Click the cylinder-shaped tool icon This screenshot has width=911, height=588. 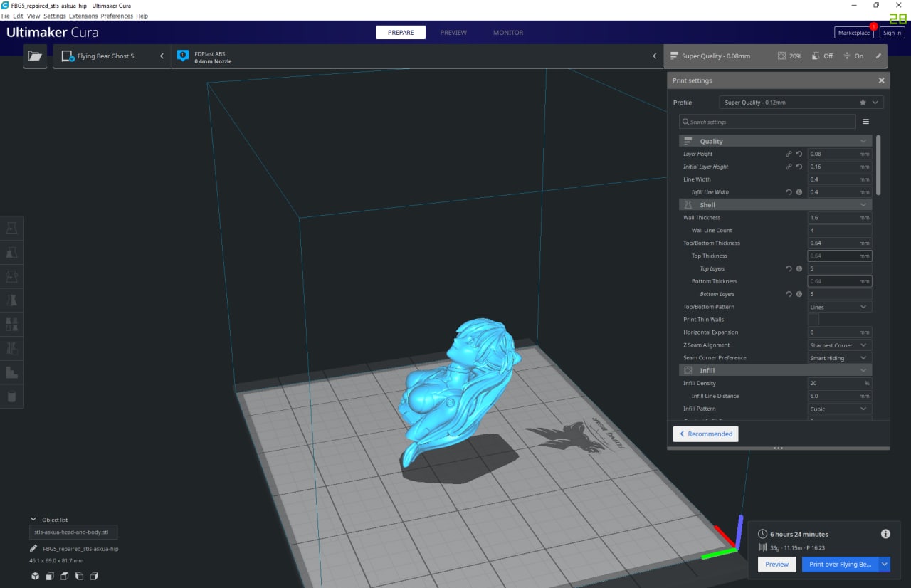click(11, 397)
